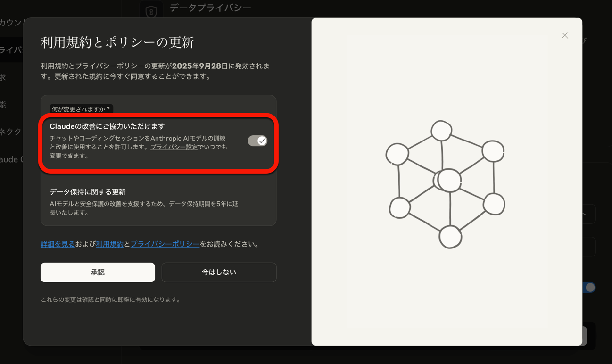612x364 pixels.
Task: Click the network graph illustration
Action: [x=446, y=183]
